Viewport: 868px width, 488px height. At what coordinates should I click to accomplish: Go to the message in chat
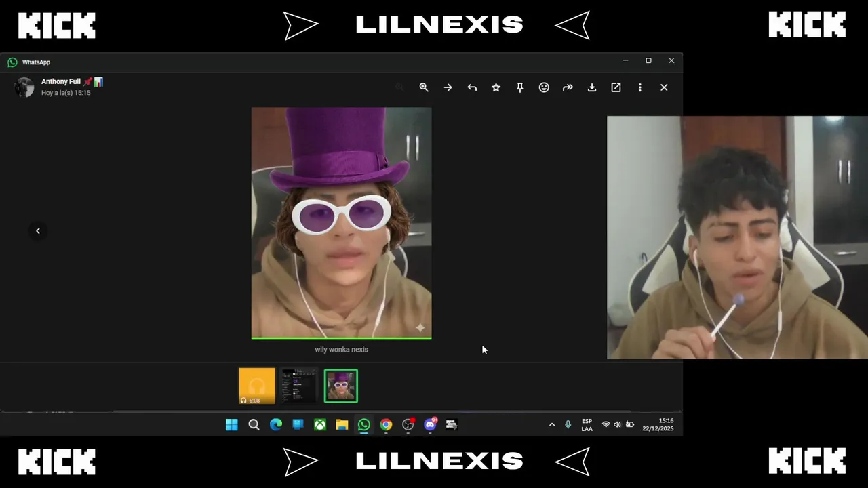(x=448, y=87)
